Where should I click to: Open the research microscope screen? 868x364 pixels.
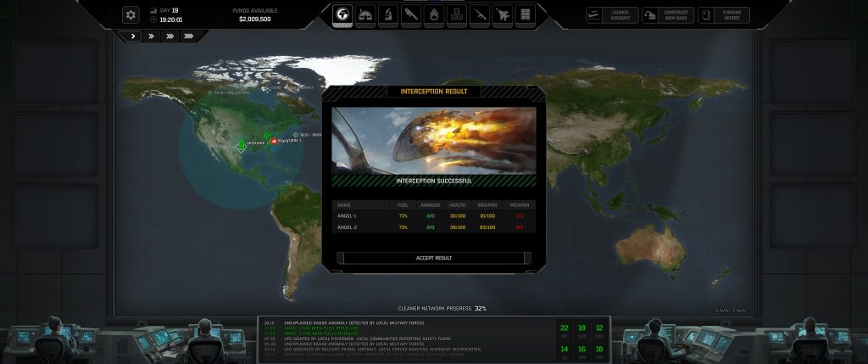pos(388,15)
